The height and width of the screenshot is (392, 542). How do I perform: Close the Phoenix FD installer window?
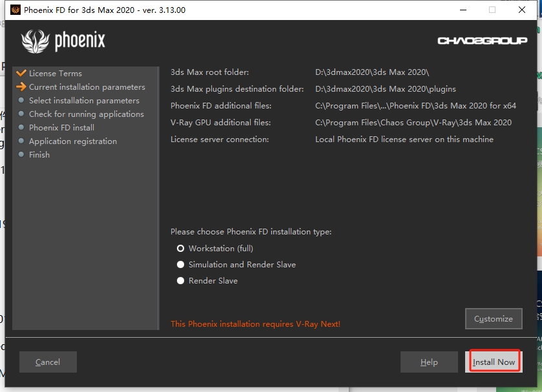[x=522, y=10]
